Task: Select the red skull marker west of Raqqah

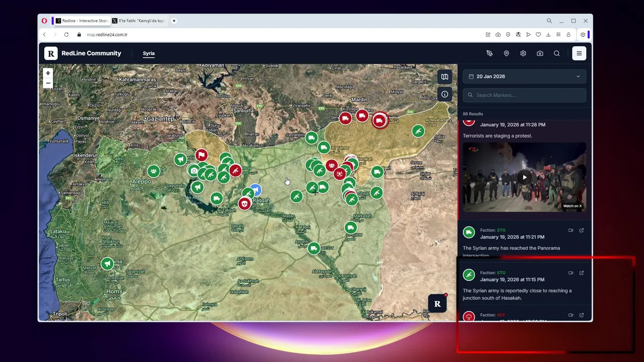Action: pos(245,204)
